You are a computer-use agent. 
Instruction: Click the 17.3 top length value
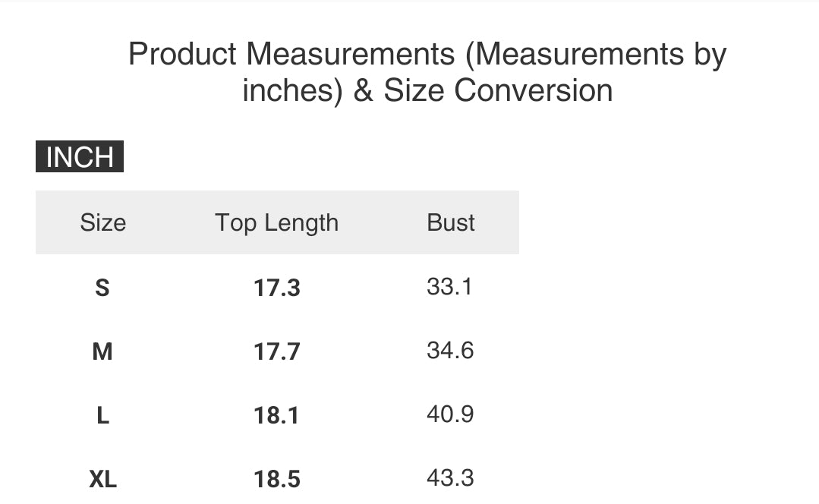pos(277,288)
